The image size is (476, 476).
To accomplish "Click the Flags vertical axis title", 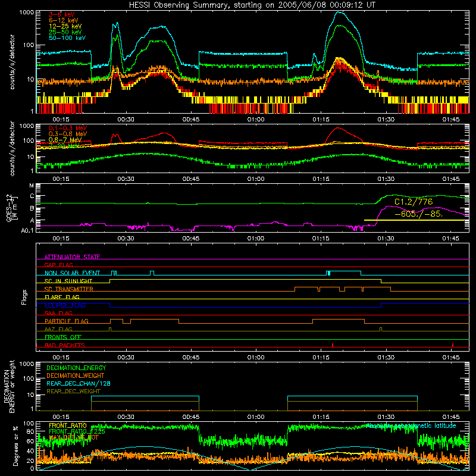I will pos(24,297).
